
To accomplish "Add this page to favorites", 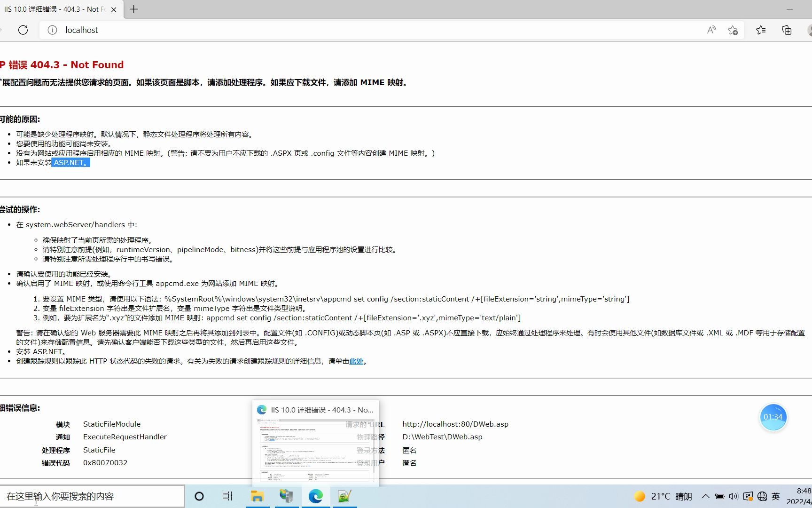I will pyautogui.click(x=733, y=30).
